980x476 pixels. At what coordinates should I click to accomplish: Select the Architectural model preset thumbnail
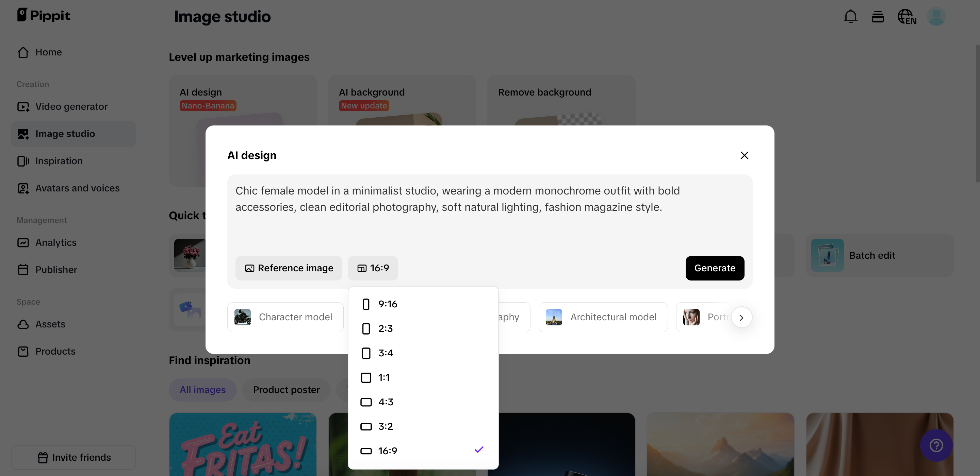pyautogui.click(x=554, y=317)
